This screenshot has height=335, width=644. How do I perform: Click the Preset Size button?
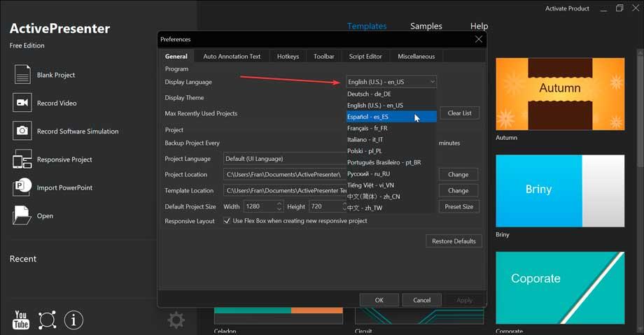pos(458,206)
